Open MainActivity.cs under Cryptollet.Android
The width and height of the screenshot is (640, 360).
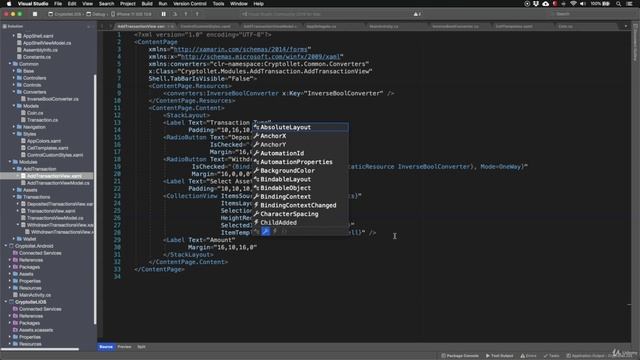[35, 295]
